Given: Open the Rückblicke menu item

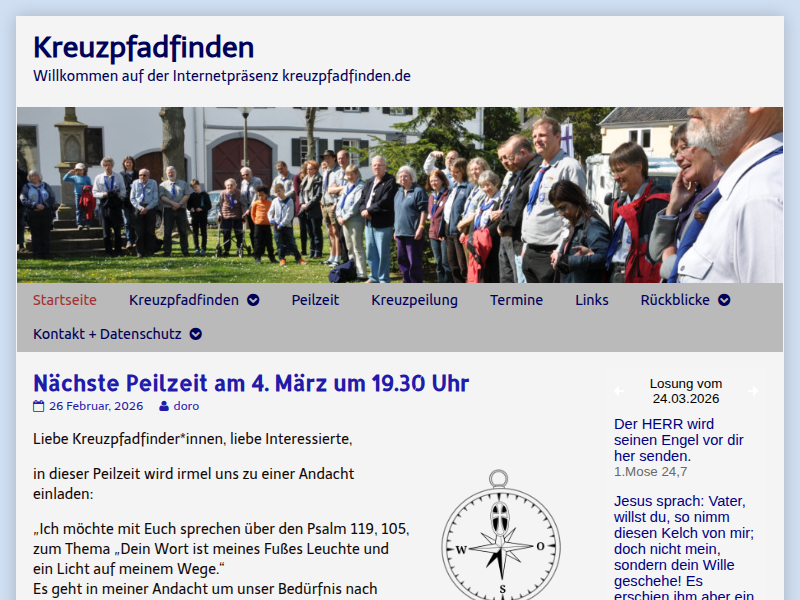Looking at the screenshot, I should (675, 300).
